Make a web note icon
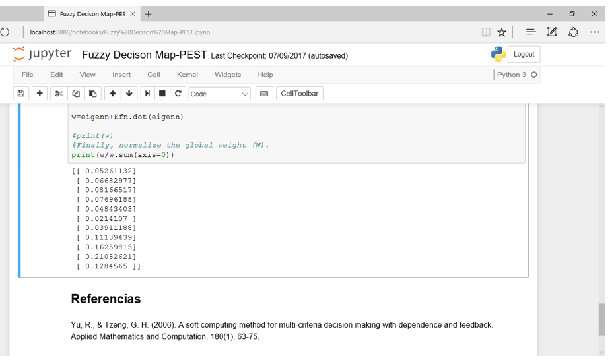 click(552, 32)
